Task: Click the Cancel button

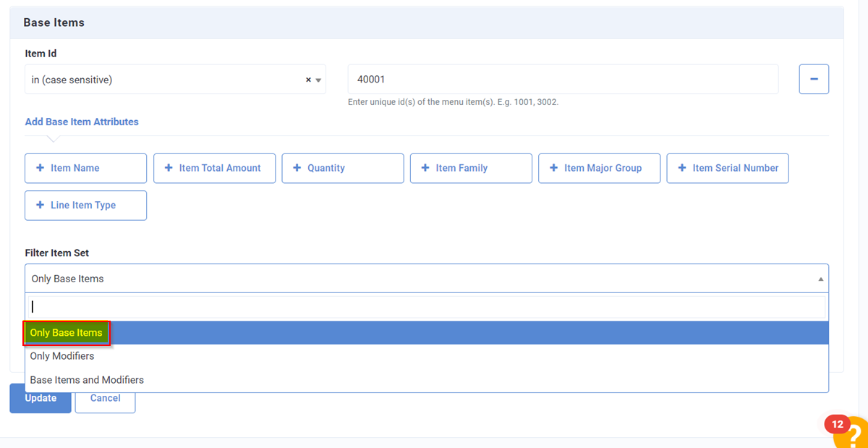Action: tap(105, 398)
